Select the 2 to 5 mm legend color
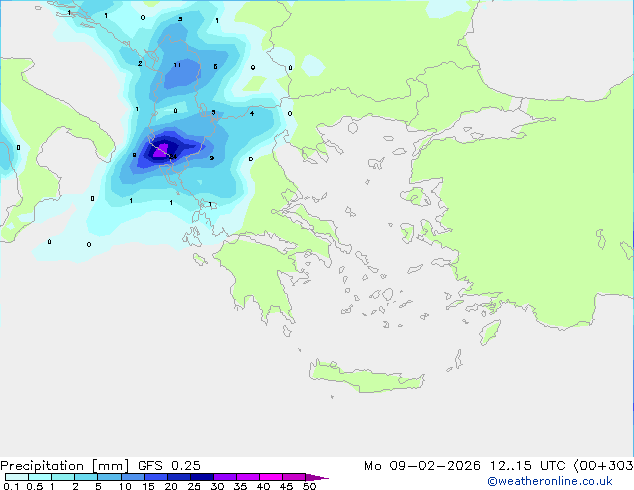This screenshot has width=634, height=490. [x=86, y=477]
